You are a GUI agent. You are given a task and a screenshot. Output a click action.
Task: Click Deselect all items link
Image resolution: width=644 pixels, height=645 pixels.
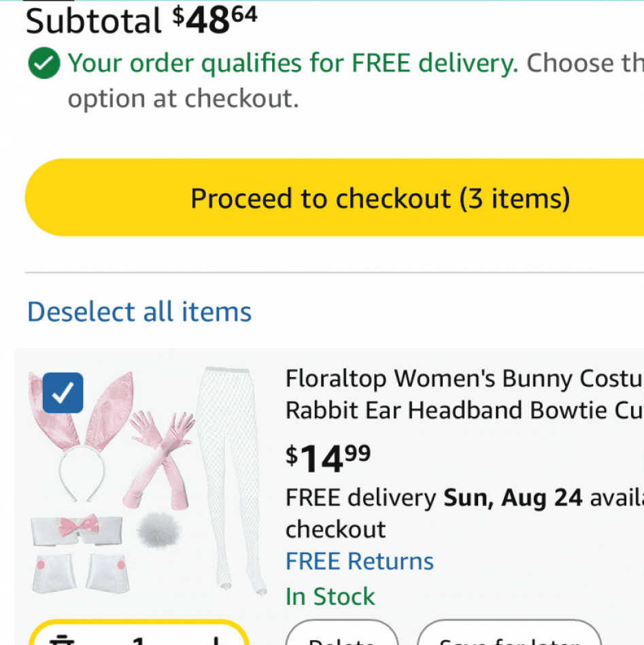139,312
